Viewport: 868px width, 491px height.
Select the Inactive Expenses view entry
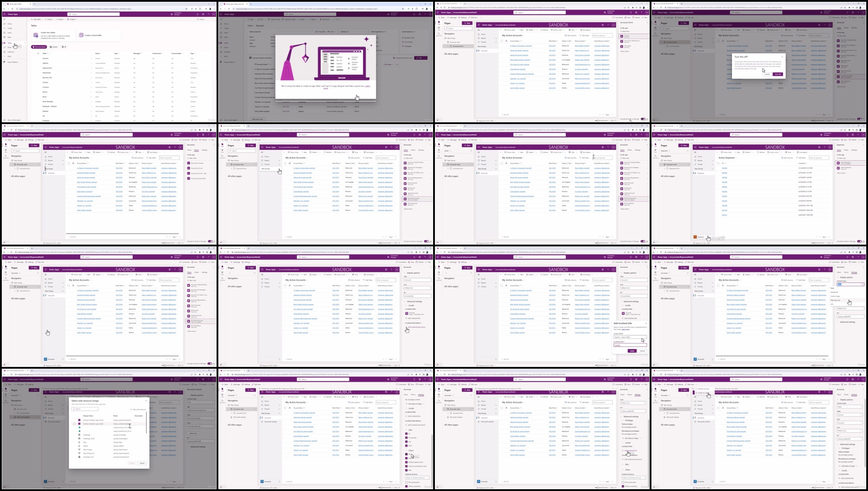(x=850, y=168)
